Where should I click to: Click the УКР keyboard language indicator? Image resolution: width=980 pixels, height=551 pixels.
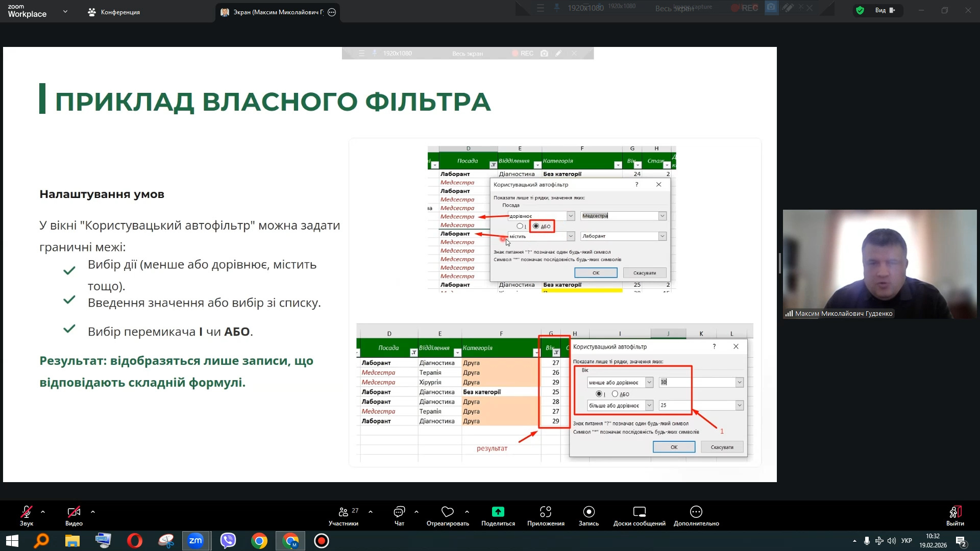coord(906,541)
